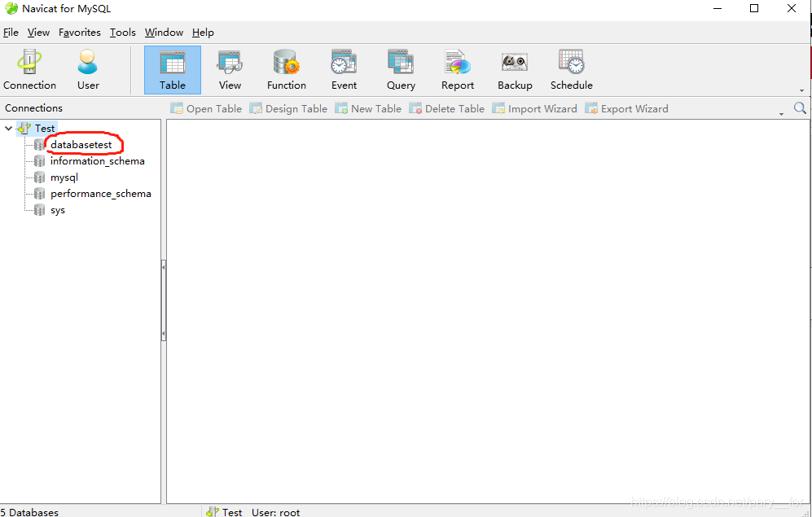Expand the main toolbar overflow arrow
Viewport: 812px width, 517px height.
(801, 90)
